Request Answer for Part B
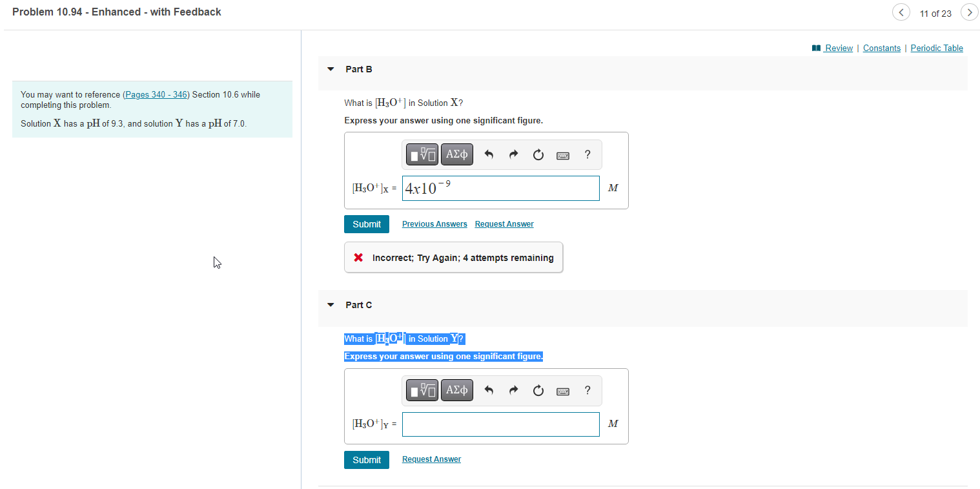980x489 pixels. pos(504,224)
